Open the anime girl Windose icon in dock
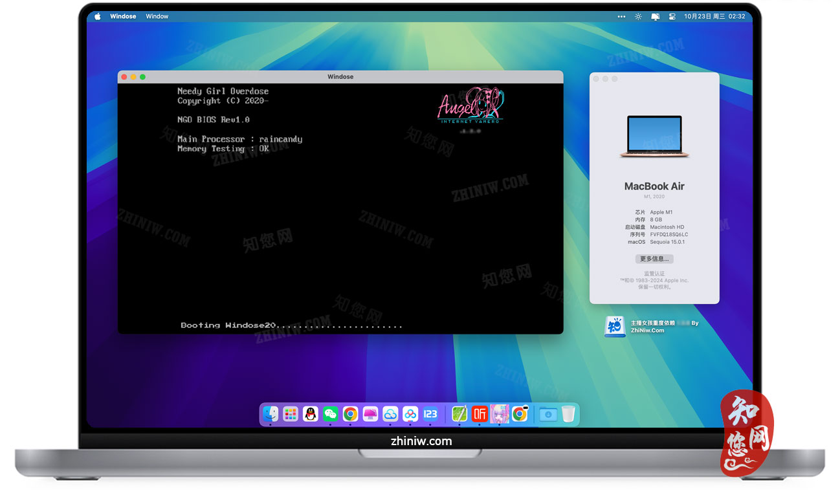 [500, 414]
